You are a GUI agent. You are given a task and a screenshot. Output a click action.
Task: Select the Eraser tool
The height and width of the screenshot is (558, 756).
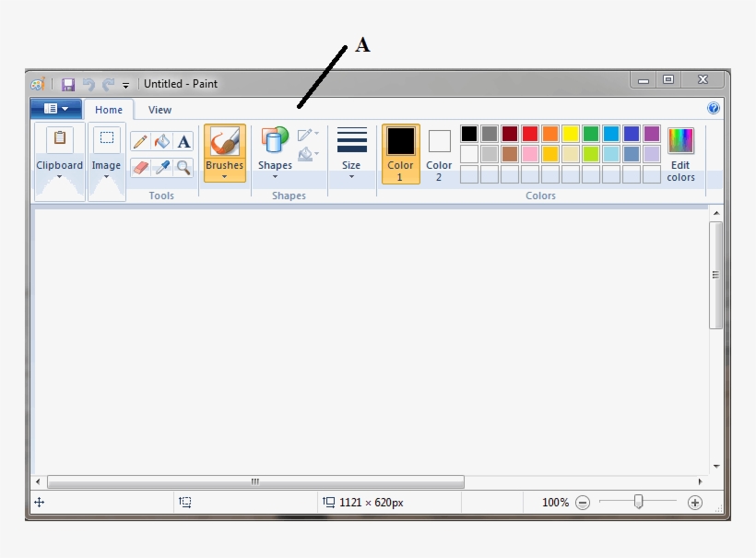click(140, 168)
